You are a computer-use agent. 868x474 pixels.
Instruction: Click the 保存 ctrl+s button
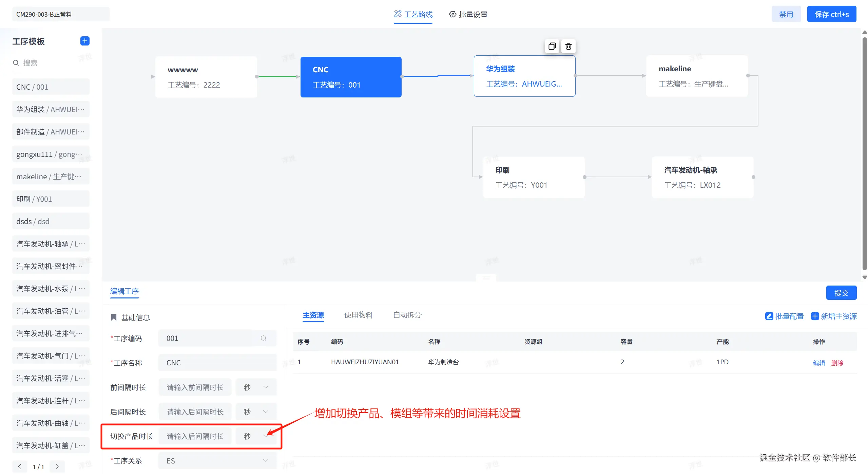click(x=831, y=14)
